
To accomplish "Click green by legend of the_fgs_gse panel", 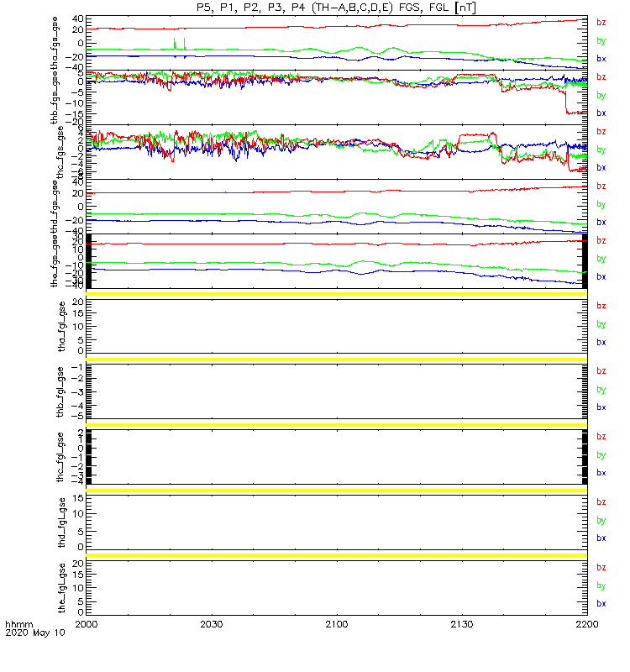I will [x=601, y=259].
